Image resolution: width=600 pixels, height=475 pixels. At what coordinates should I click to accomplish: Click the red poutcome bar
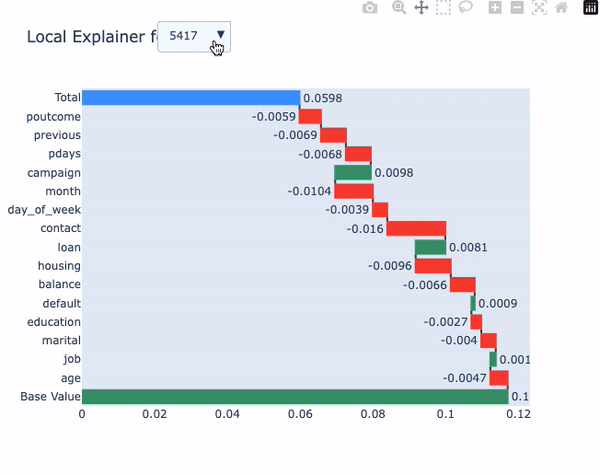click(x=310, y=116)
